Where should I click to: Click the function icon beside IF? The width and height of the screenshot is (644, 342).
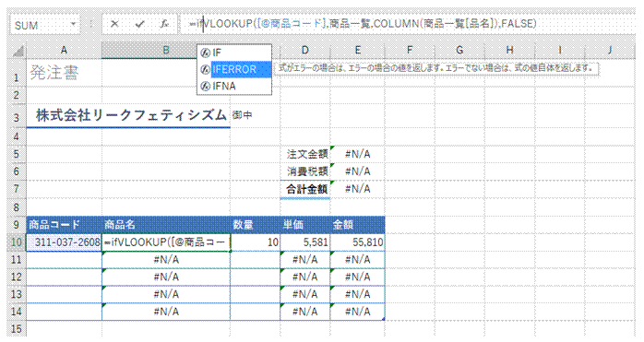click(206, 53)
